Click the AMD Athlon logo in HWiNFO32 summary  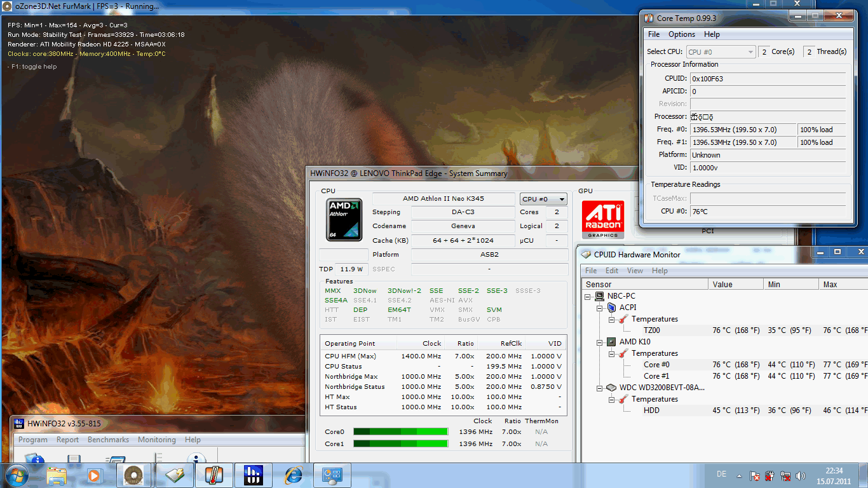click(x=344, y=219)
